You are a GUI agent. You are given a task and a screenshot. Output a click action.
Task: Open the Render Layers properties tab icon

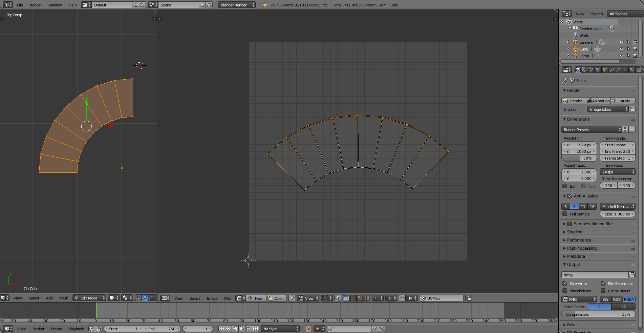click(x=584, y=70)
